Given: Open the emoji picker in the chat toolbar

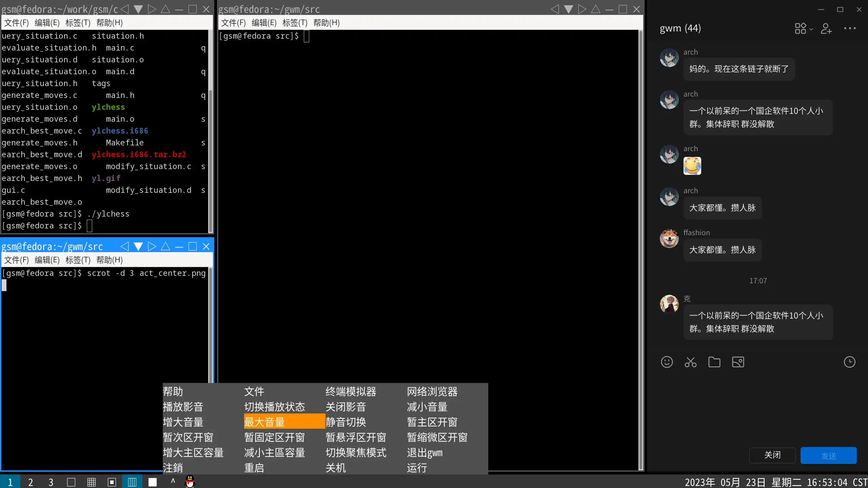Looking at the screenshot, I should 667,362.
